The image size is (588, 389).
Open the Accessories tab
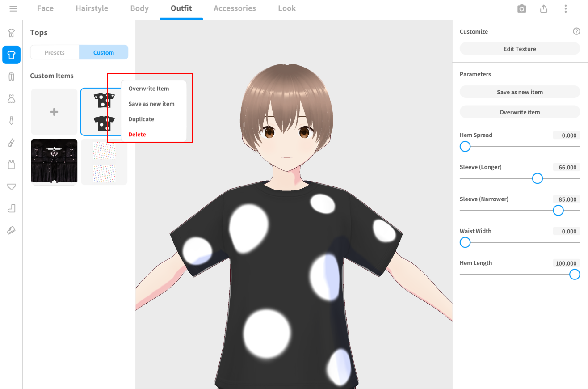coord(235,8)
